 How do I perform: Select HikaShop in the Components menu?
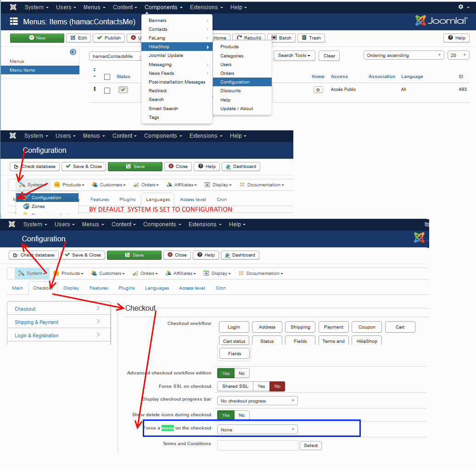[x=177, y=46]
